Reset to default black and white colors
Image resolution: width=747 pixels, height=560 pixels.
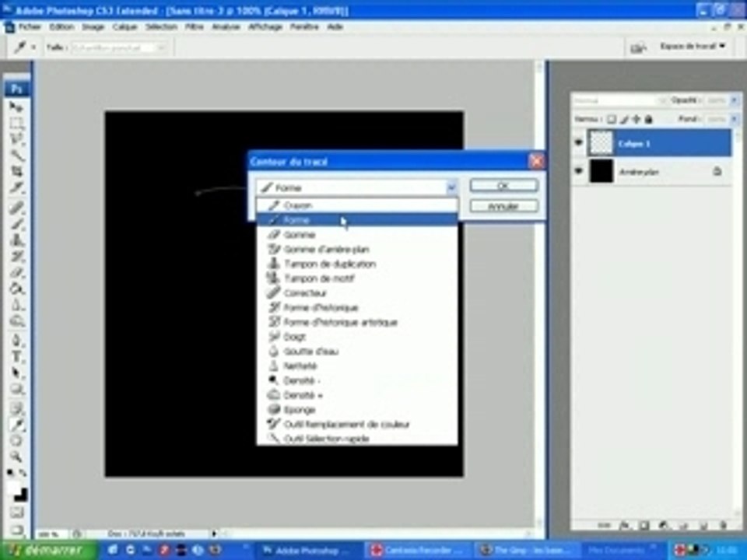10,473
